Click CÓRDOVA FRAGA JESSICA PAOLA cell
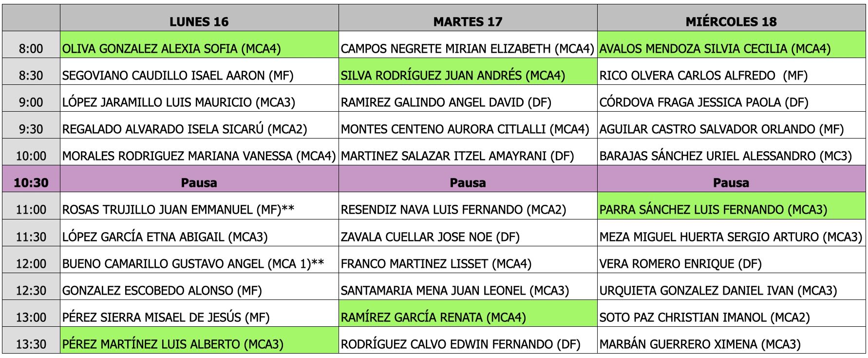Viewport: 868px width, 358px height. (x=731, y=102)
